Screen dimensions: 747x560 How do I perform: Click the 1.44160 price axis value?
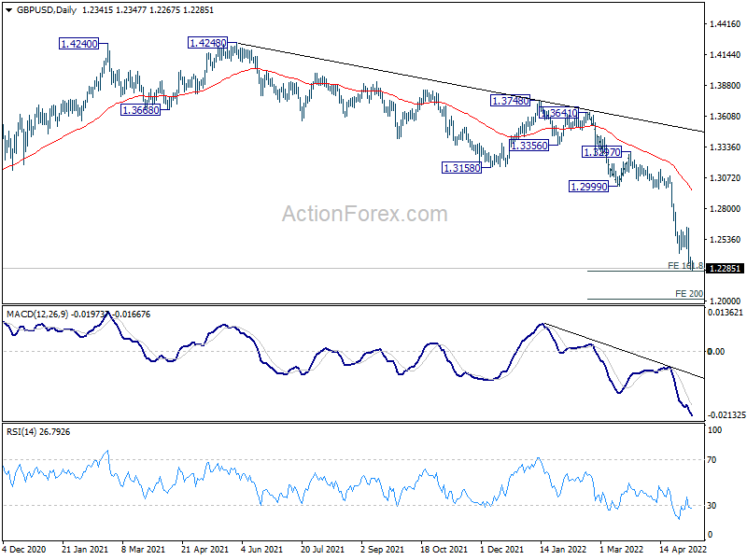725,24
